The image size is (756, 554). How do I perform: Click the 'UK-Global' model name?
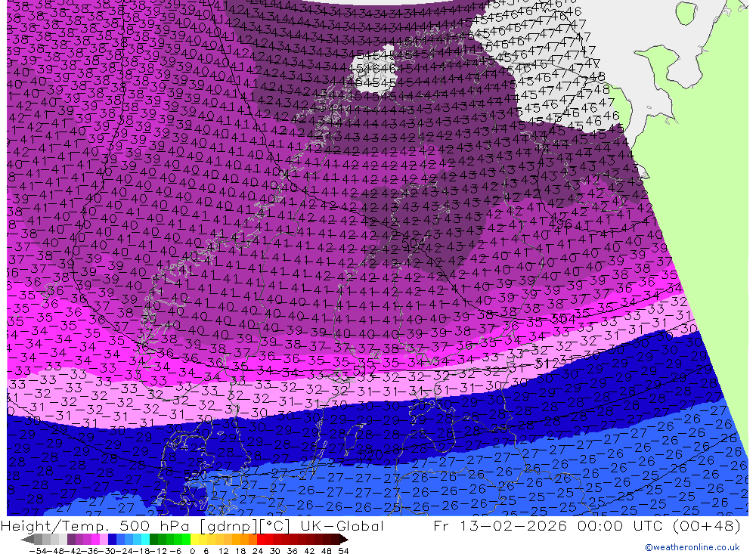point(342,525)
